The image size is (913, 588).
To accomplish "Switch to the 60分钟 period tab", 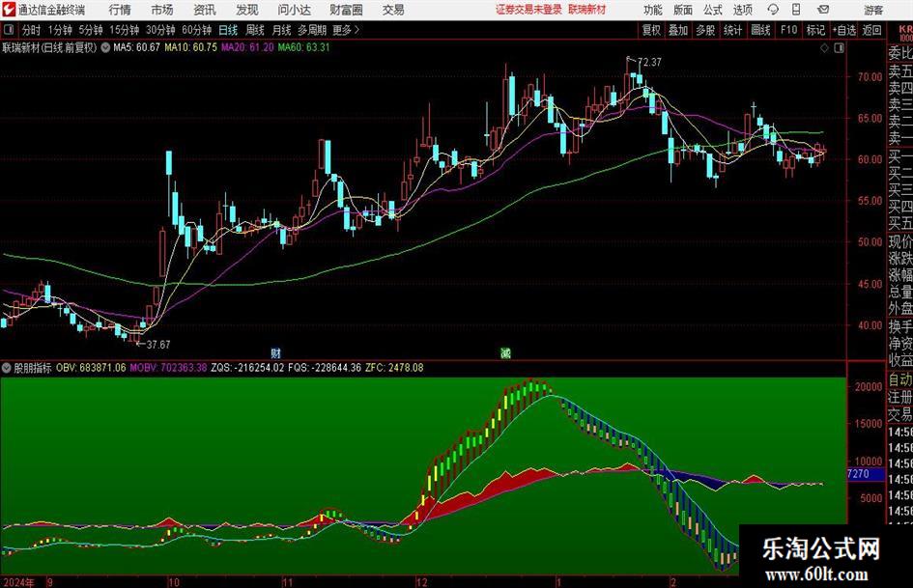I will point(197,30).
